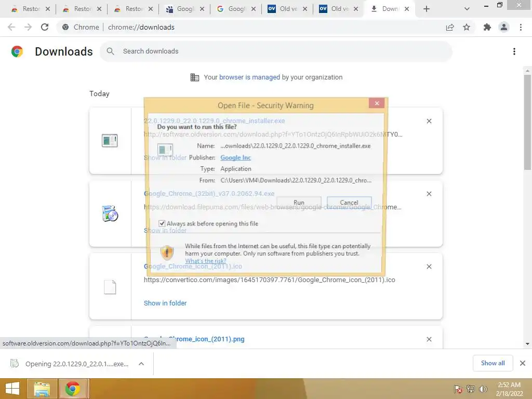This screenshot has height=399, width=532.
Task: Click the volume speaker tray icon
Action: click(x=483, y=389)
